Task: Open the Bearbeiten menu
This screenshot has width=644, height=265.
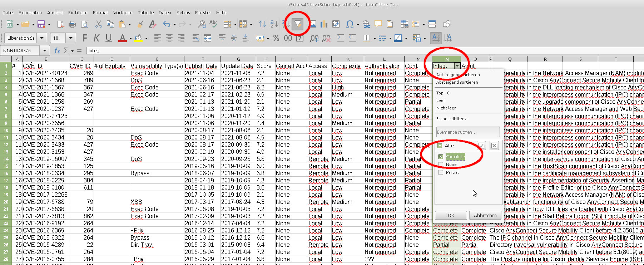Action: [x=30, y=13]
